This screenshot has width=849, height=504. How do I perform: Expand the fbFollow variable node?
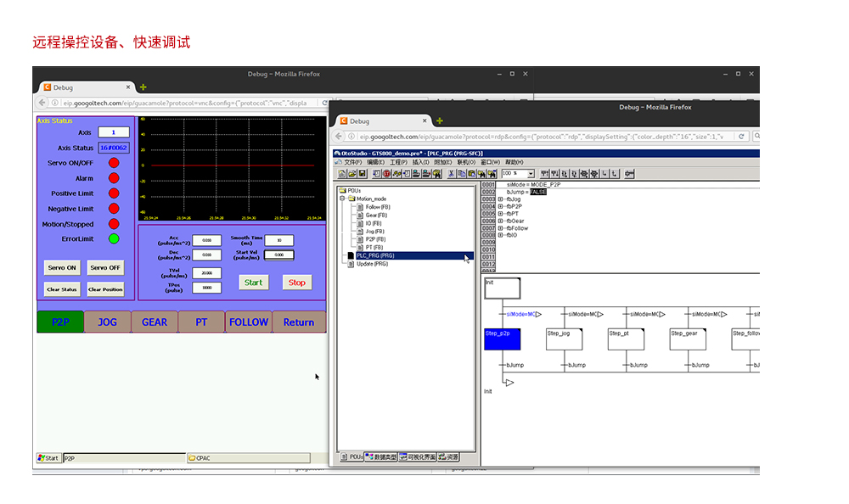point(500,228)
